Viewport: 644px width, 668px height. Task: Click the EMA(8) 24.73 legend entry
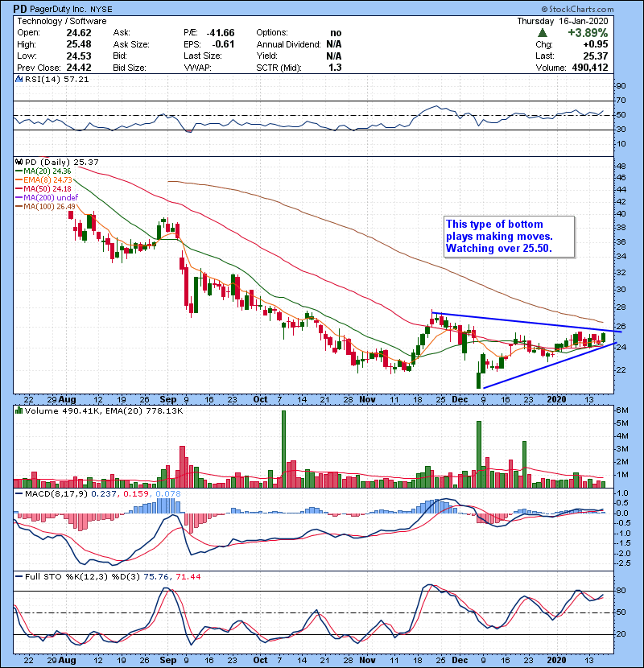coord(43,179)
